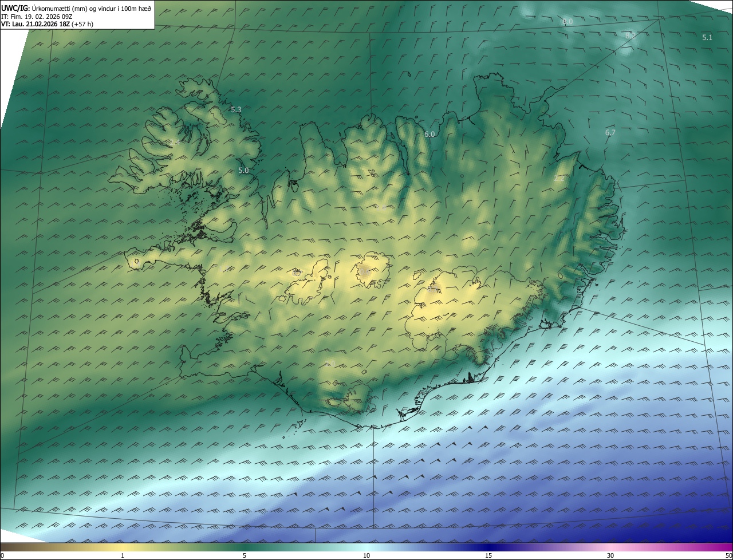This screenshot has width=733, height=560.
Task: Click the '10' tick on the color scale
Action: [366, 555]
